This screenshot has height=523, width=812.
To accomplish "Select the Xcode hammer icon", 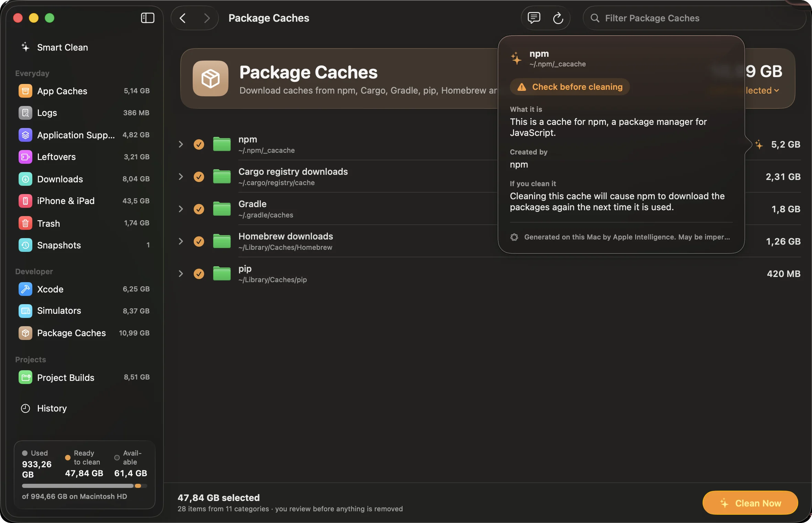I will click(x=25, y=289).
